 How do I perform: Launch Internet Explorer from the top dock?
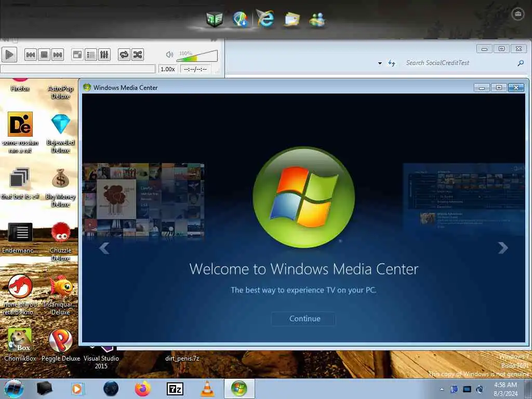coord(265,18)
